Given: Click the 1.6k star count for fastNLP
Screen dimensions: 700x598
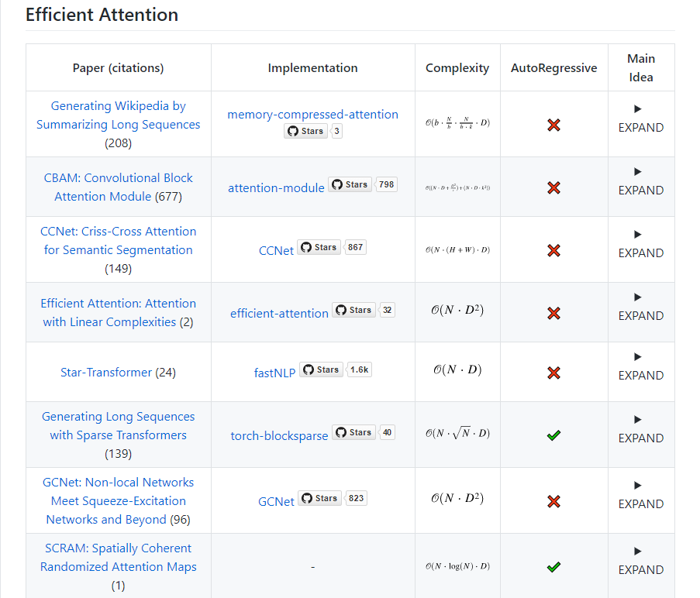Looking at the screenshot, I should (x=360, y=369).
